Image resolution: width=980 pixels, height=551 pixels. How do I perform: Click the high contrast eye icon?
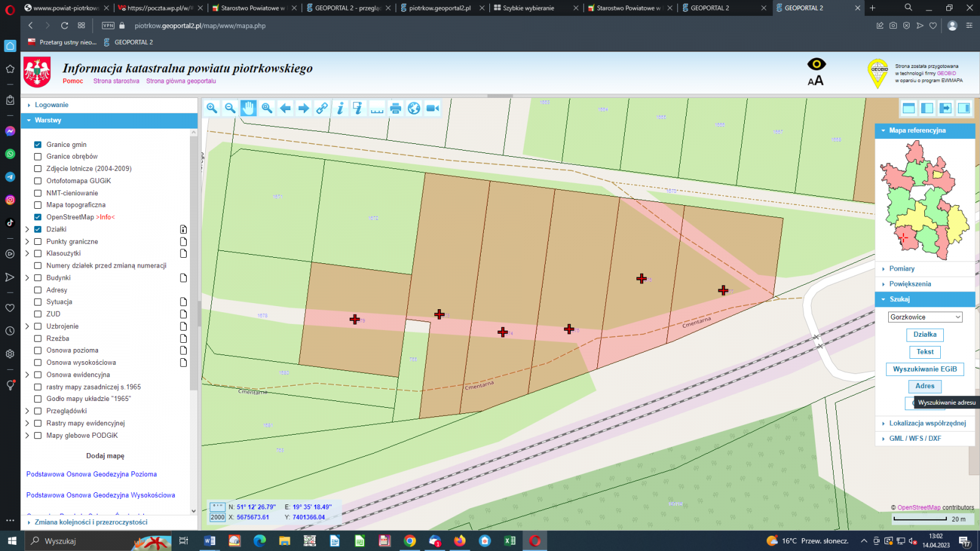point(816,64)
